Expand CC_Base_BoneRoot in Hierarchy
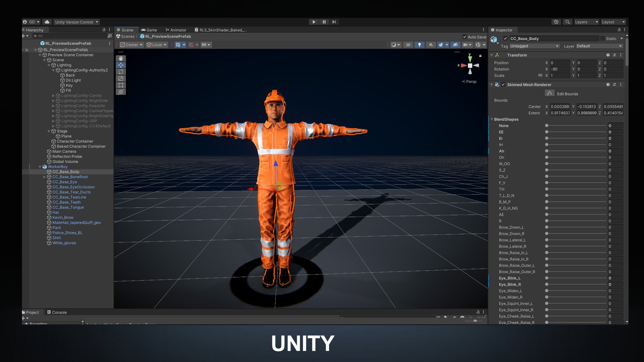The height and width of the screenshot is (362, 644). [x=44, y=177]
